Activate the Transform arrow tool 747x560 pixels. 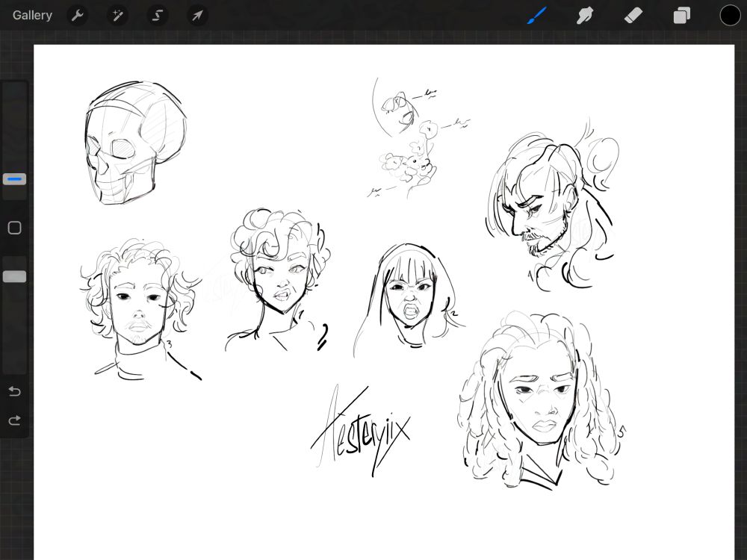[x=197, y=16]
